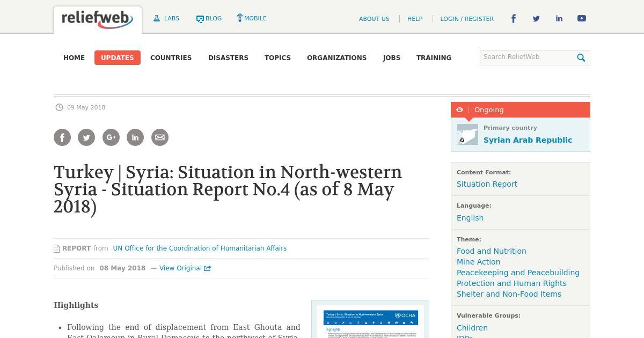
Task: Click the Highlights heading
Action: (x=76, y=305)
